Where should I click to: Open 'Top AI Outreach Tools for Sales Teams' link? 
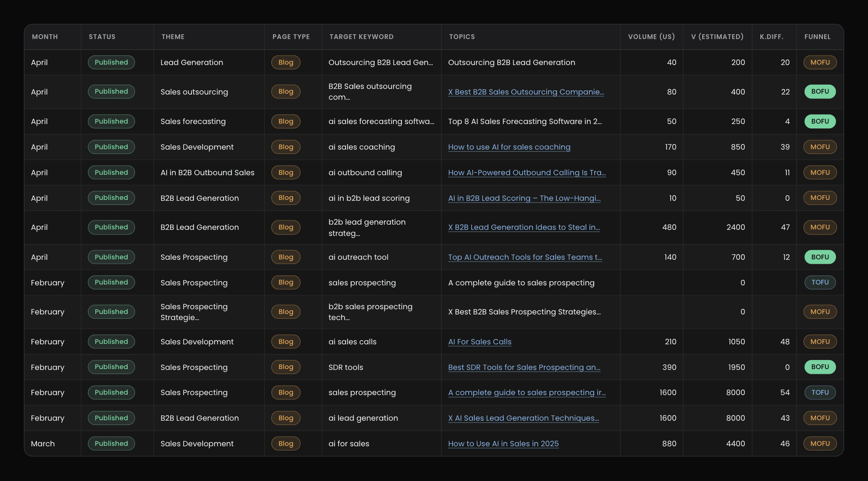coord(525,257)
